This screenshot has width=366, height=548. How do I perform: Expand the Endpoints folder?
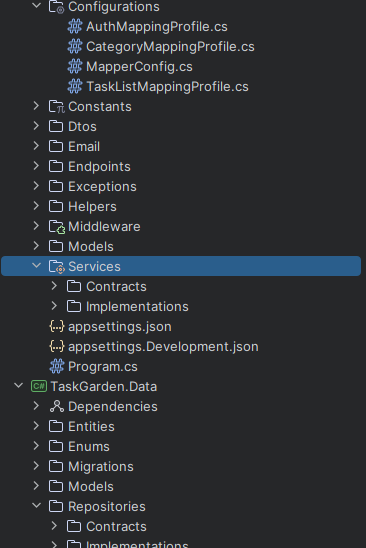36,166
